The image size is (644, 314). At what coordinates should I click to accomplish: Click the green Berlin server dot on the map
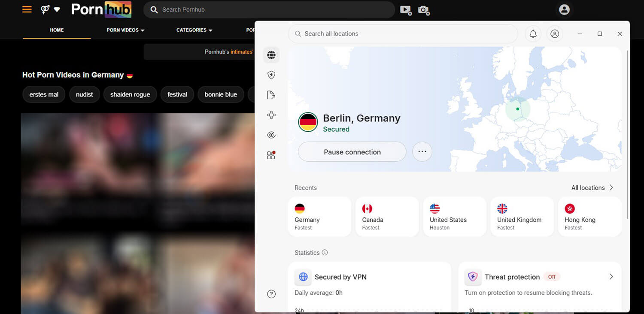[517, 109]
